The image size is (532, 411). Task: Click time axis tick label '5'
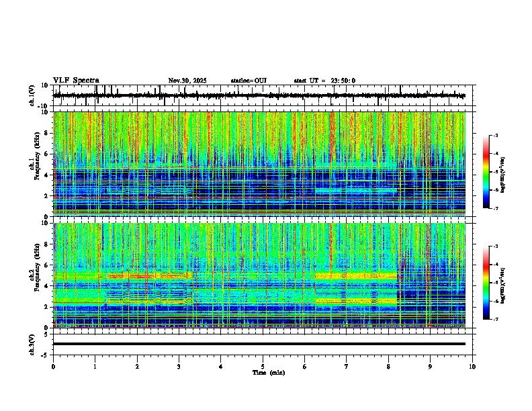coord(263,367)
